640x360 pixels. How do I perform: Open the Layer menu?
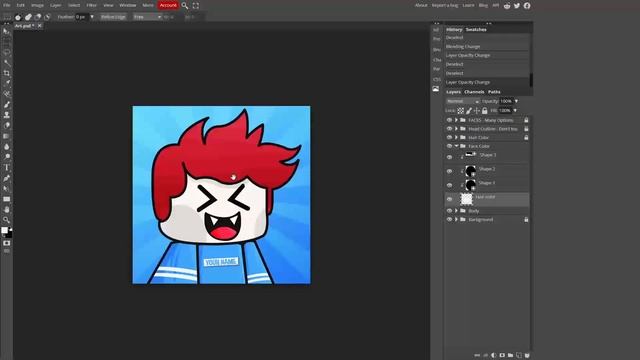pos(56,6)
